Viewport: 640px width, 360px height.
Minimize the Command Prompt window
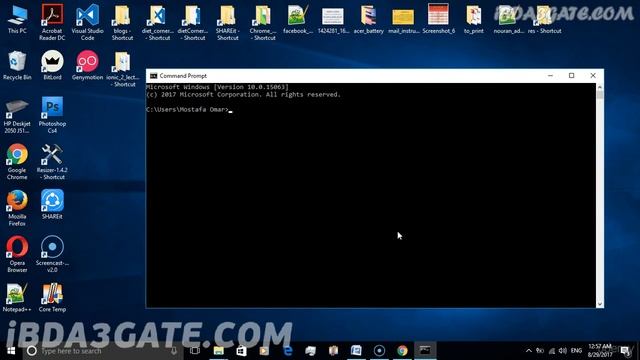coord(550,76)
